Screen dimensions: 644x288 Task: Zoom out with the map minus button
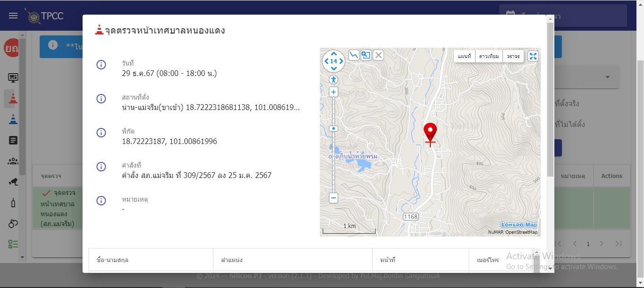pos(334,198)
